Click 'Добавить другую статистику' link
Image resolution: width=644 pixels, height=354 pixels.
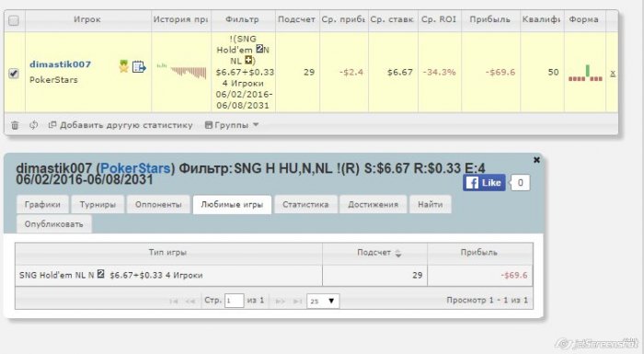tap(121, 125)
